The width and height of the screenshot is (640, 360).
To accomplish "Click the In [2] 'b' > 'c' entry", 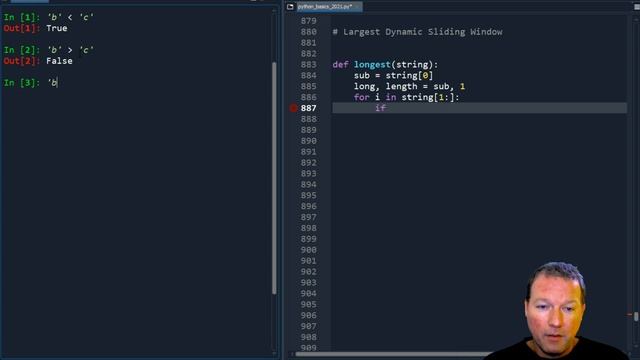I will (49, 50).
